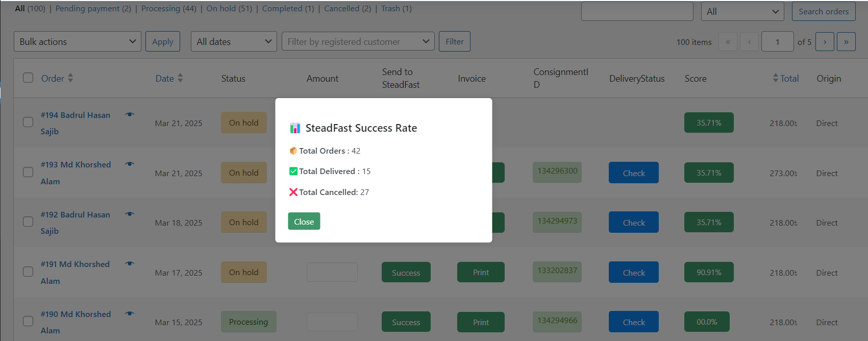
Task: Sort orders by Order column arrows
Action: coord(70,78)
